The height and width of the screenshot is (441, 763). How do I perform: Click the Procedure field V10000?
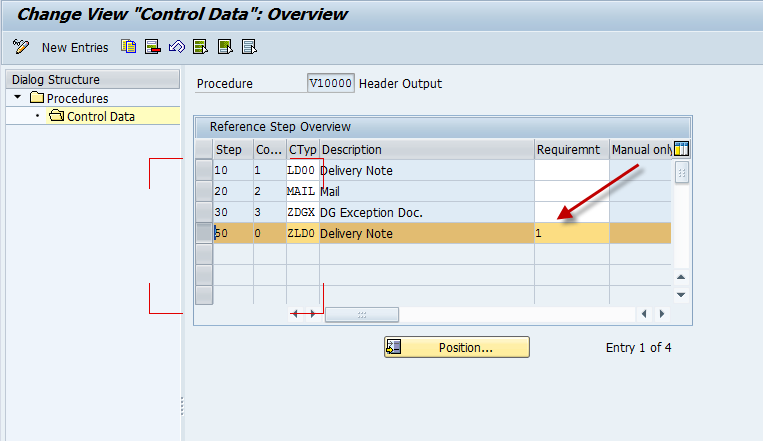(331, 83)
